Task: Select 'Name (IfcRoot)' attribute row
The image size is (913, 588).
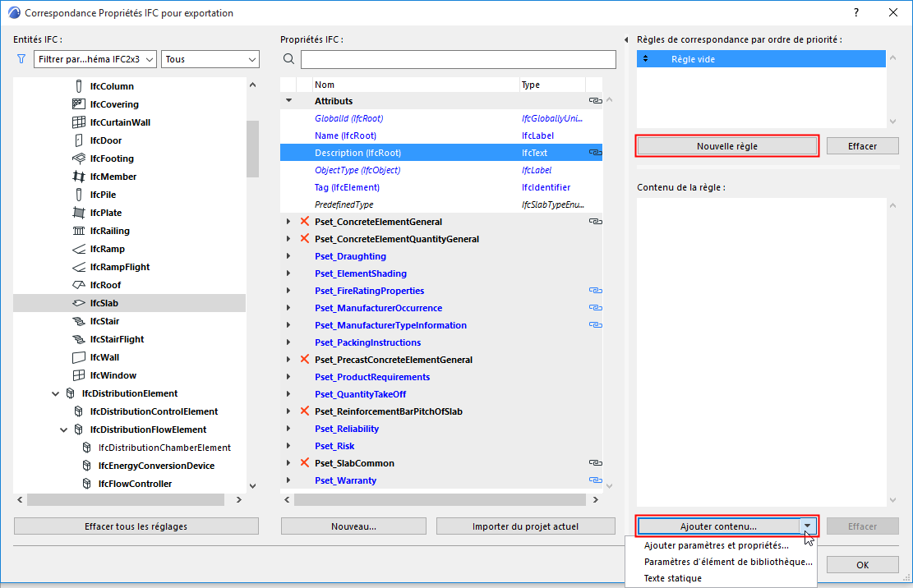Action: click(440, 136)
